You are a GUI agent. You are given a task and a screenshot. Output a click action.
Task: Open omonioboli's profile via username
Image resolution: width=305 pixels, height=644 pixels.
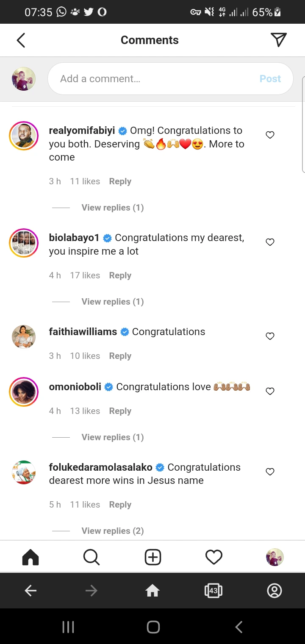pos(75,387)
